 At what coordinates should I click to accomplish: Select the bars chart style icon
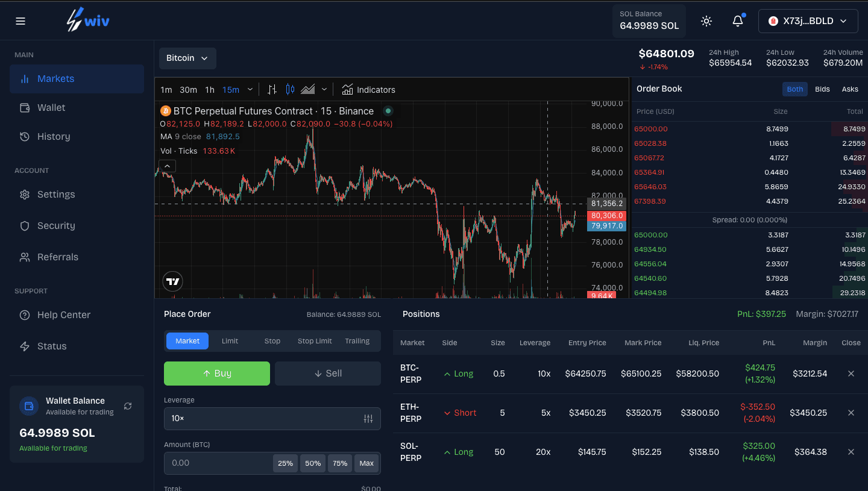point(272,90)
